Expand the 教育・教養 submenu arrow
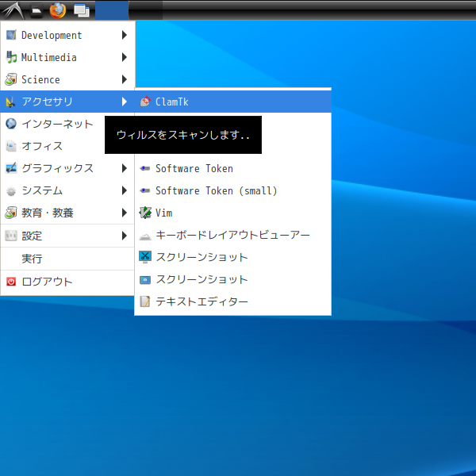Screen dimensions: 476x476 [x=125, y=213]
